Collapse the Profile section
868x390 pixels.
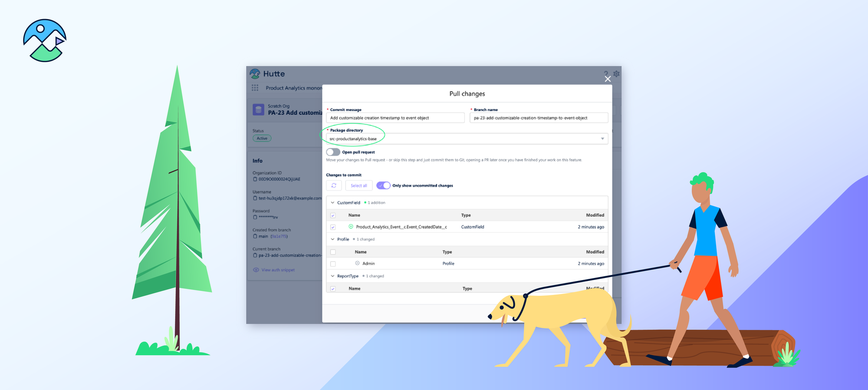point(332,239)
